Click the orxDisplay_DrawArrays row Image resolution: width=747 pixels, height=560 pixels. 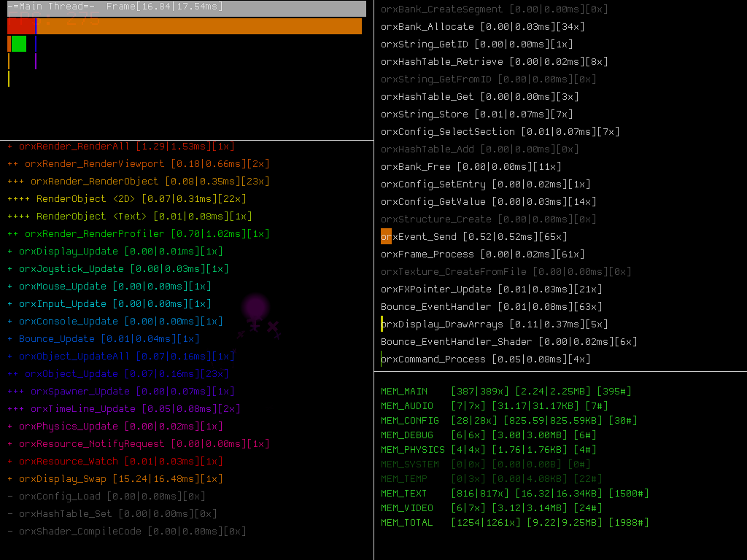tap(495, 324)
